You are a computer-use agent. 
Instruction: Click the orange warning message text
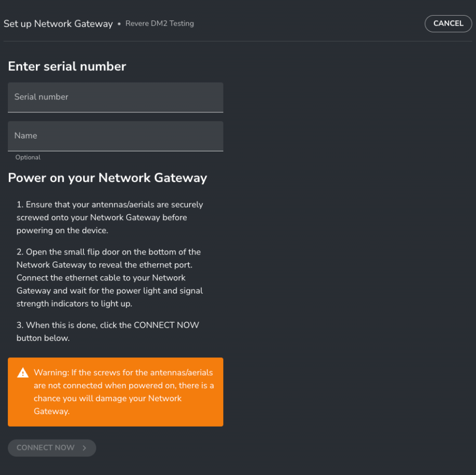(124, 392)
